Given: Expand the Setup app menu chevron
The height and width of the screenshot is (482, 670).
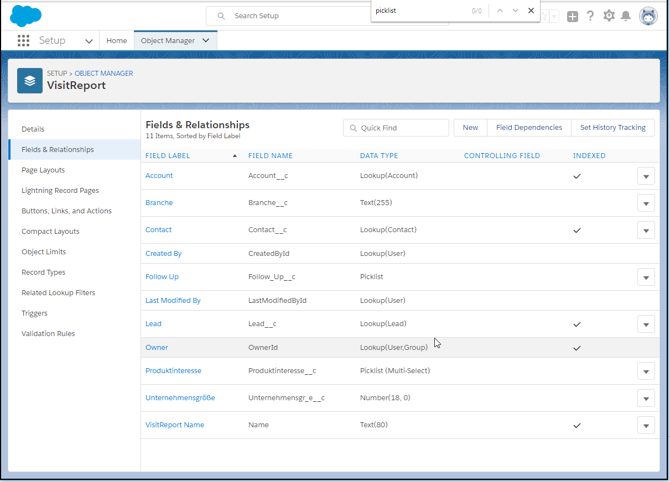Looking at the screenshot, I should [89, 41].
